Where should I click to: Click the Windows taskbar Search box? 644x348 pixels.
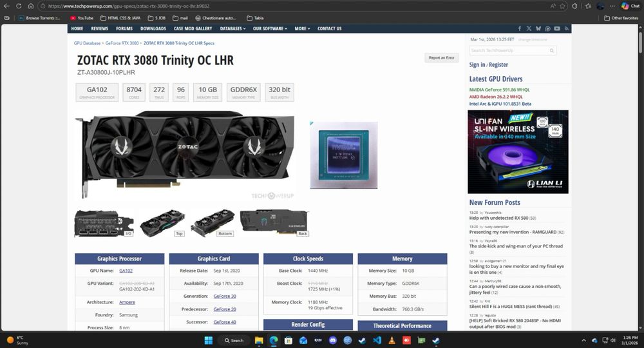point(235,340)
